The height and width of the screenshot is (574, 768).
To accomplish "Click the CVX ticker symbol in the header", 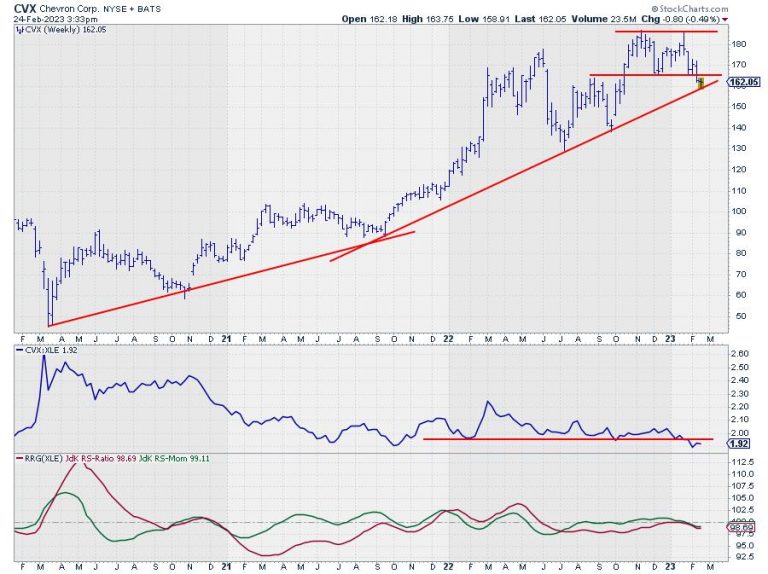I will pos(25,8).
